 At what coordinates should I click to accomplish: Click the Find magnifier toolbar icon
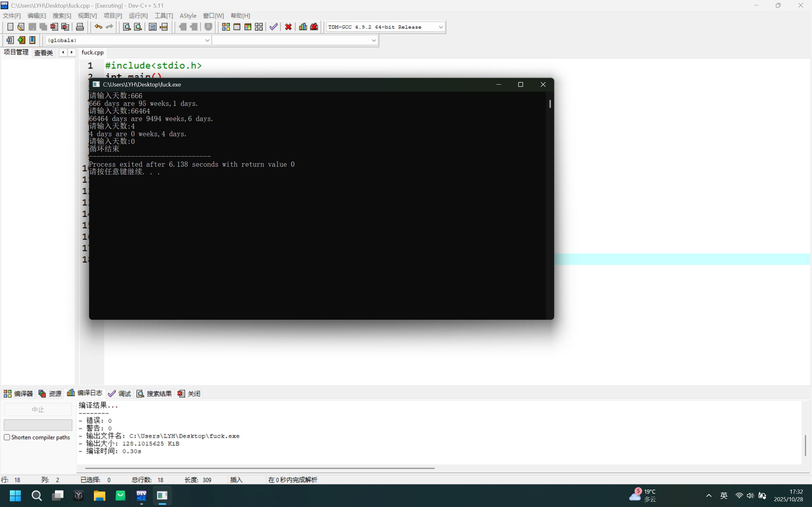(127, 27)
